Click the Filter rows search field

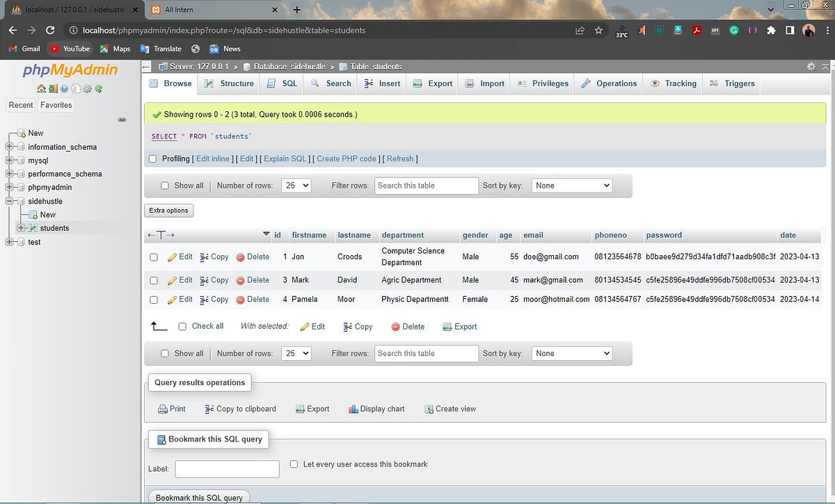click(x=426, y=185)
